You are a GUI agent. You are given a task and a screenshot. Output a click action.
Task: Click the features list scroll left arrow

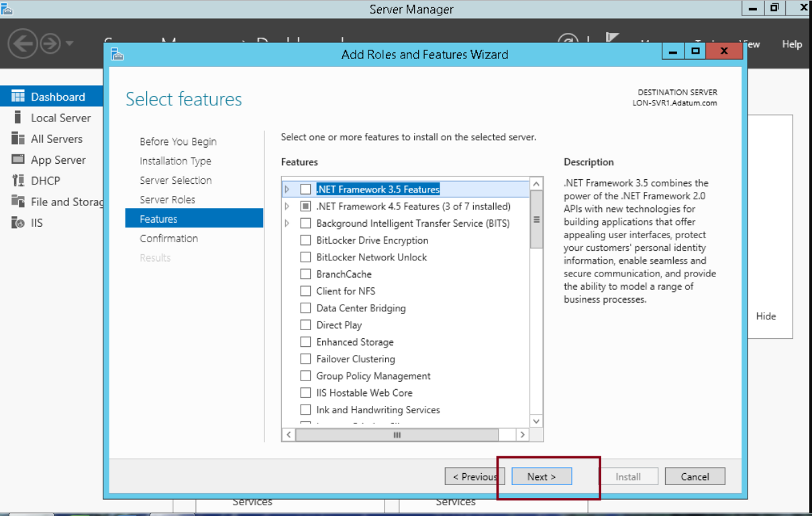click(289, 435)
